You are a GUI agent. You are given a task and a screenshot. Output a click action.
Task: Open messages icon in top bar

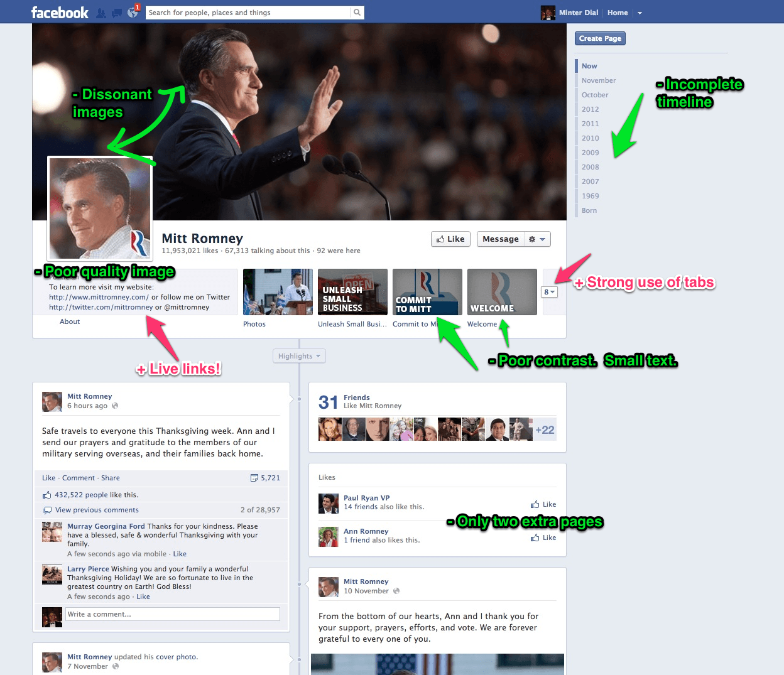pos(117,13)
